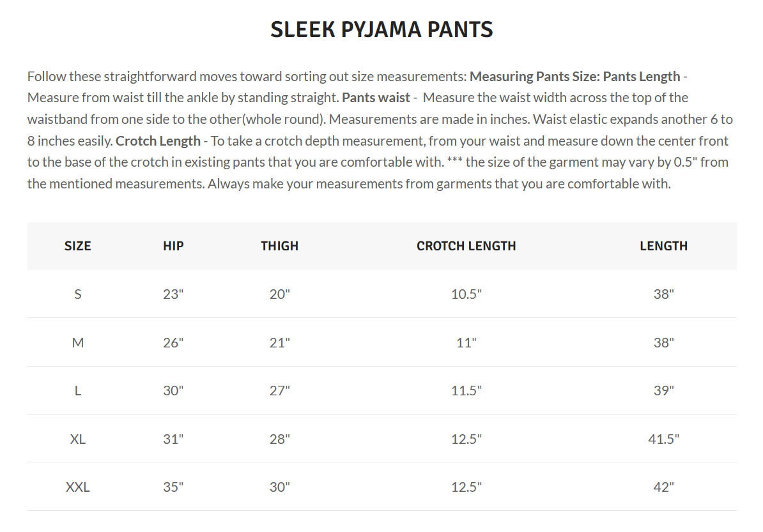Image resolution: width=763 pixels, height=532 pixels.
Task: Click the Sleek Pyjama Pants heading
Action: click(x=381, y=29)
